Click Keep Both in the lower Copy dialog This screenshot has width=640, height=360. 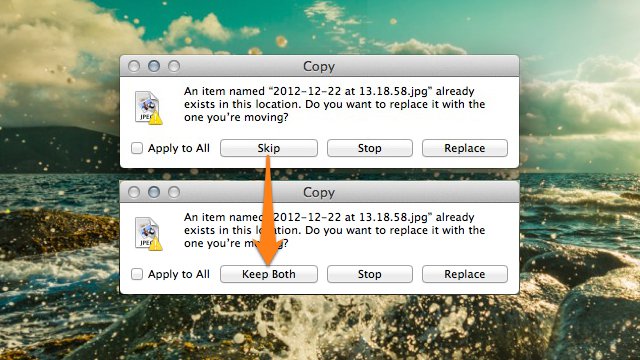pos(269,274)
